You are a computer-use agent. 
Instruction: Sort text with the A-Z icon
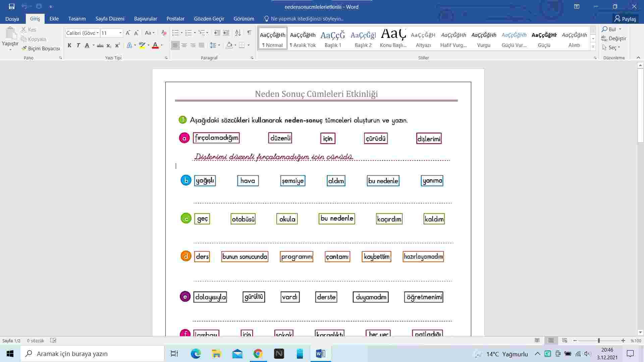coord(238,33)
